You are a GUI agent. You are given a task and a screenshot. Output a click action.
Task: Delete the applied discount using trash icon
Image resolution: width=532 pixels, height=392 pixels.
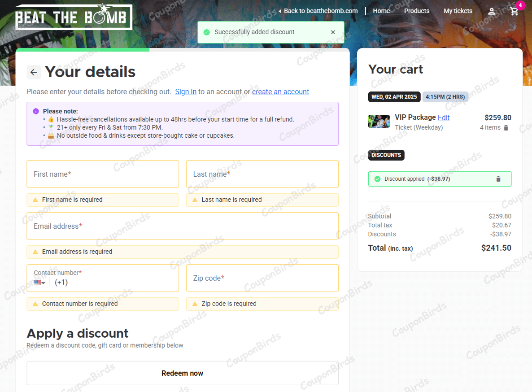point(498,179)
